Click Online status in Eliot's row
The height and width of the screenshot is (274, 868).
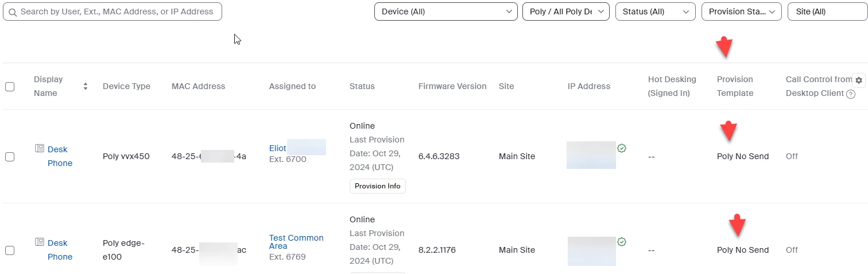(x=362, y=126)
